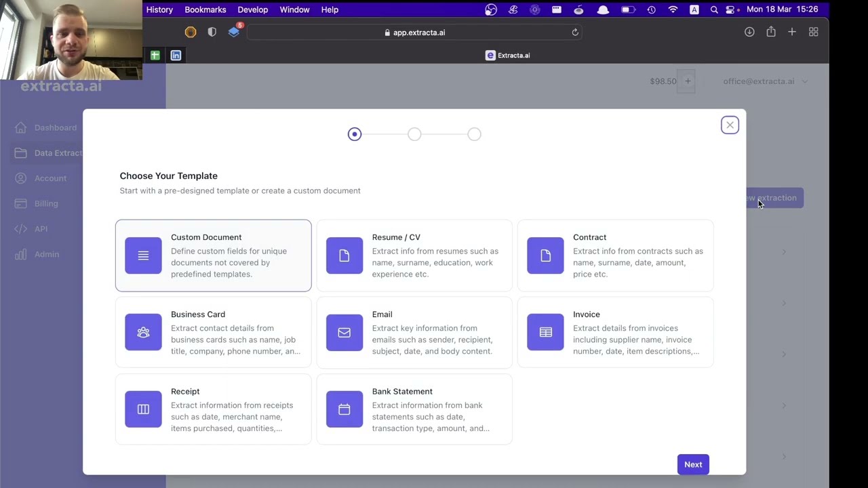Open the Bookmarks menu

(205, 9)
